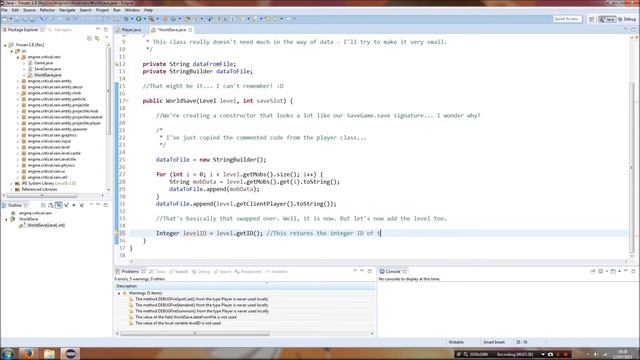
Task: Click the Eclipse taskbar icon
Action: point(70,353)
